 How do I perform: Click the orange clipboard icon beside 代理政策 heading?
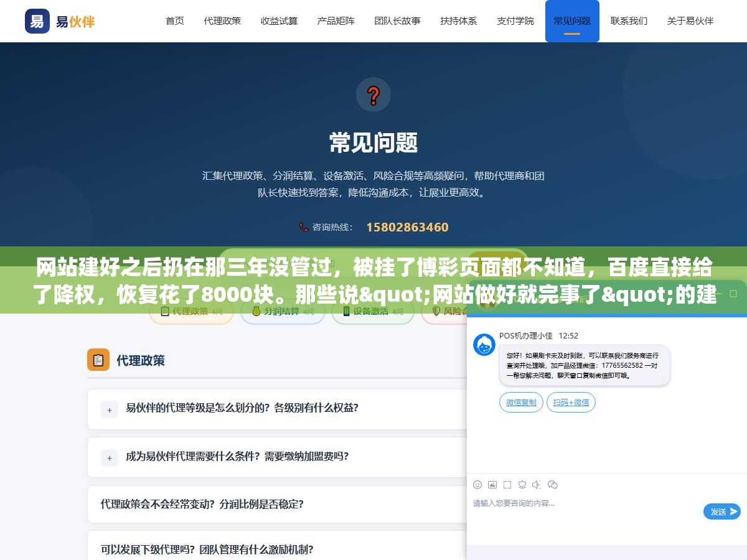tap(98, 360)
